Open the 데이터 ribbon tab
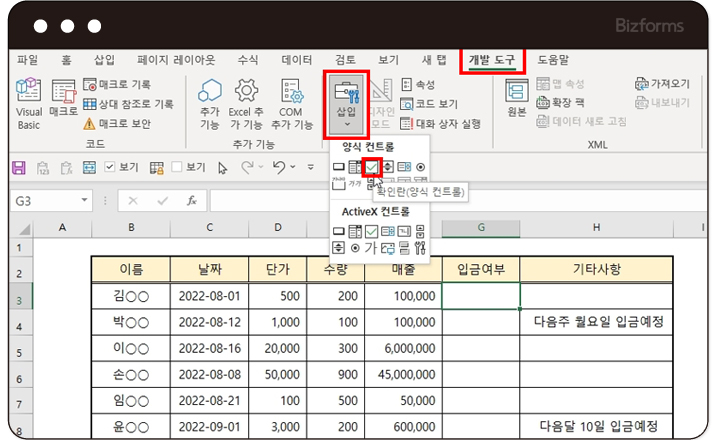This screenshot has width=715, height=440. [297, 60]
